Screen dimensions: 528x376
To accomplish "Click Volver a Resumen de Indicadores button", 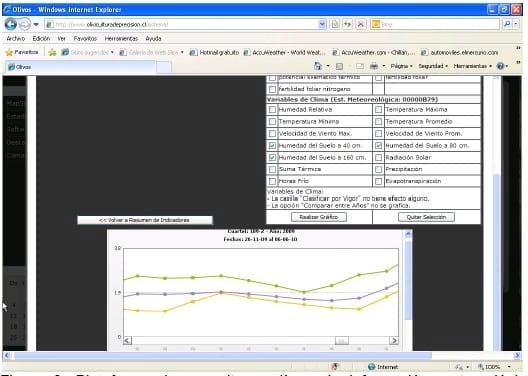I will point(145,220).
